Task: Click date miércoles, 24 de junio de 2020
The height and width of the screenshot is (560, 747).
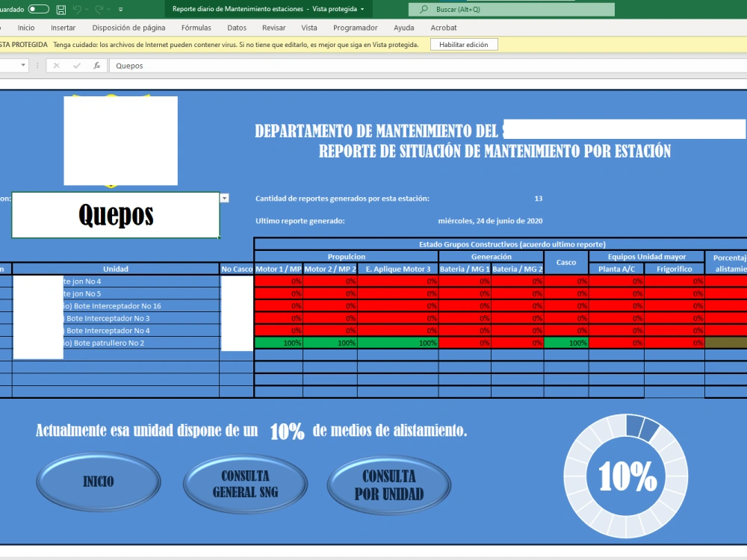Action: pyautogui.click(x=490, y=221)
